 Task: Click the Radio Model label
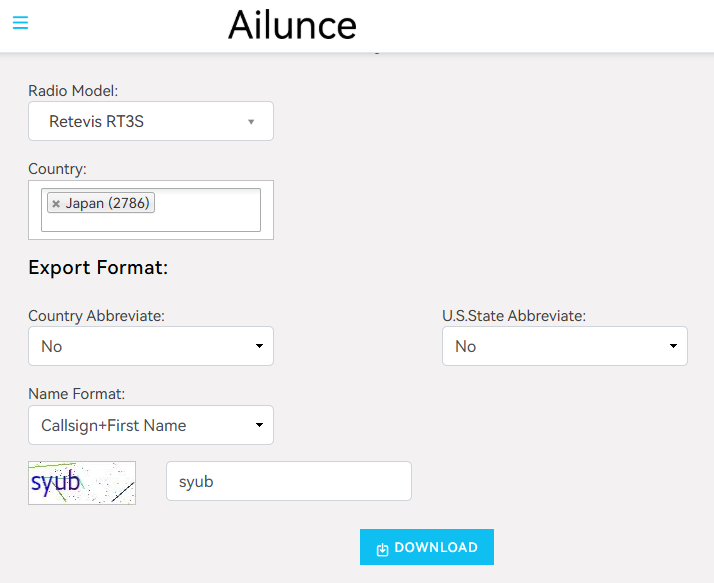click(73, 91)
